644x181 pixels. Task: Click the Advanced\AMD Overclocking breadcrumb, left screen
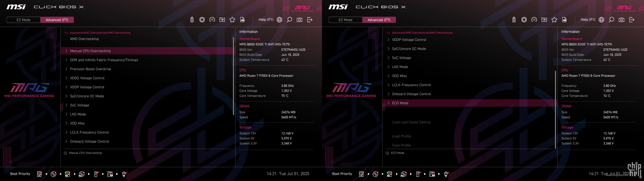100,33
